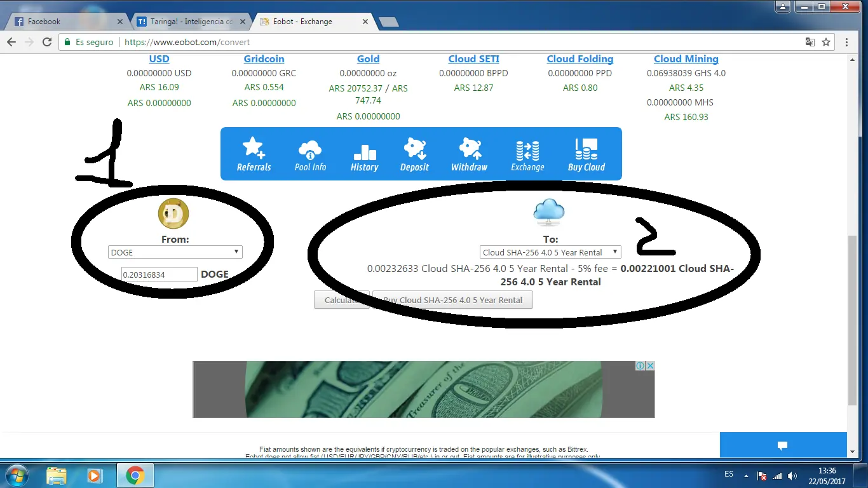Viewport: 868px width, 488px height.
Task: Click the Gridcoin link
Action: click(x=264, y=59)
